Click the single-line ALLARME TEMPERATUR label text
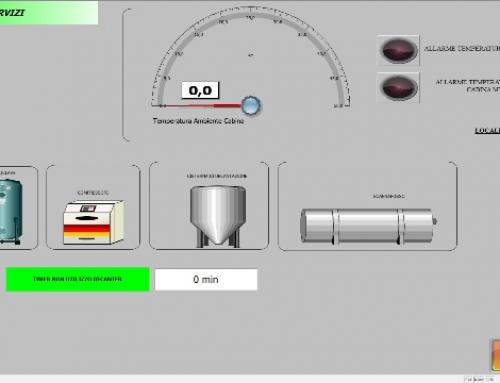The image size is (500, 383). (462, 49)
